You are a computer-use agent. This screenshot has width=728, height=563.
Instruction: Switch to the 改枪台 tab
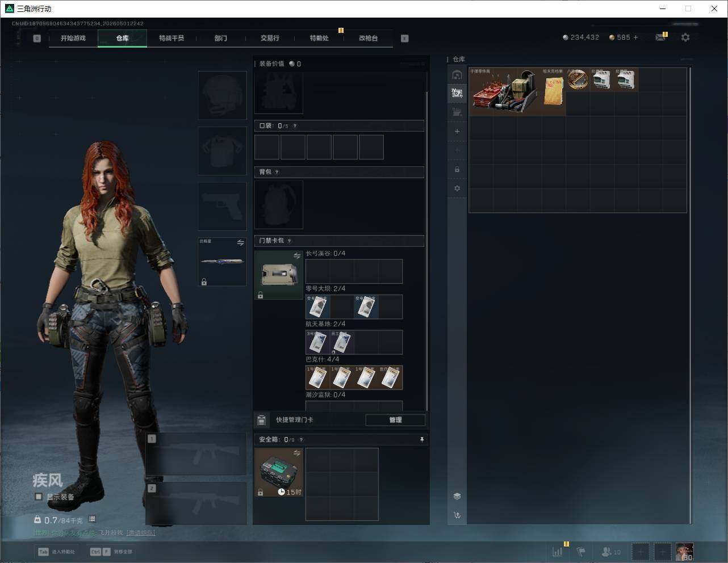(x=368, y=38)
